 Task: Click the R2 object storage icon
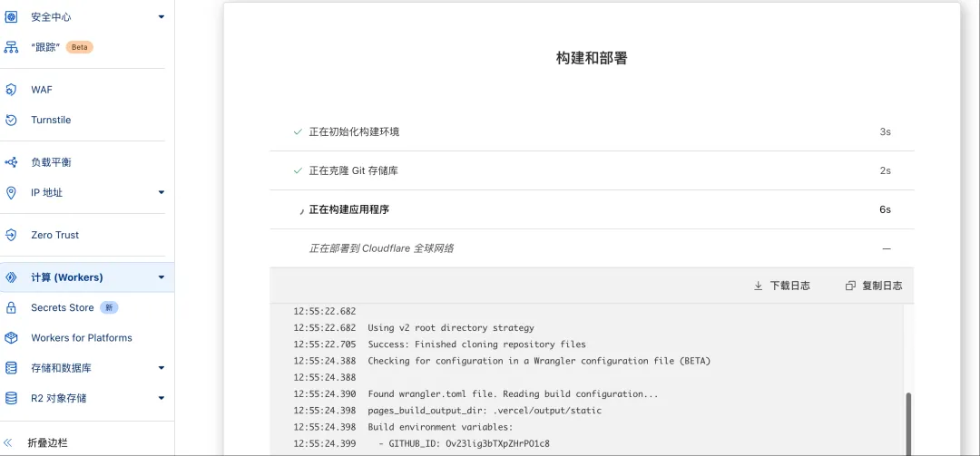[11, 398]
